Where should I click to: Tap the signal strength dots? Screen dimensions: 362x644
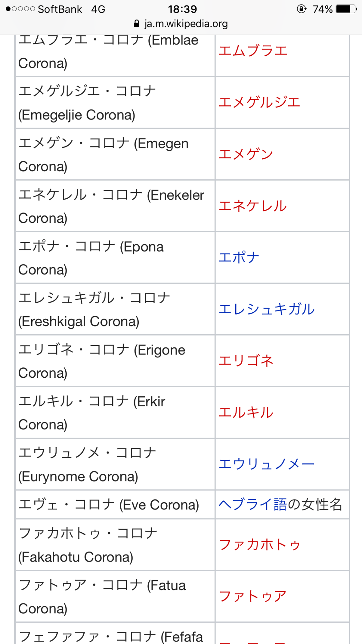click(20, 9)
